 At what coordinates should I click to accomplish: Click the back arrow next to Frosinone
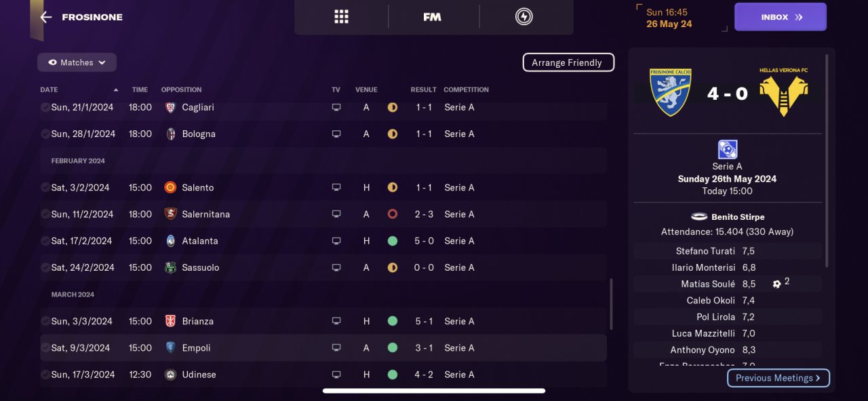click(x=45, y=17)
